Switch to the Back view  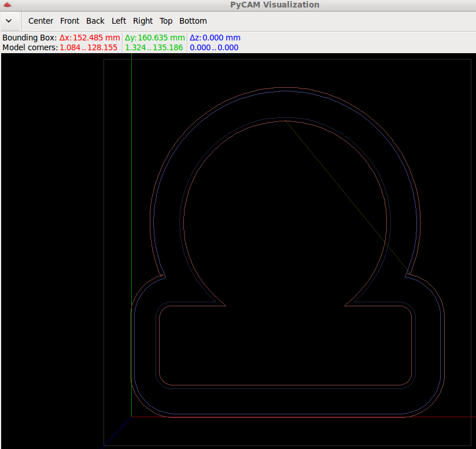[95, 21]
